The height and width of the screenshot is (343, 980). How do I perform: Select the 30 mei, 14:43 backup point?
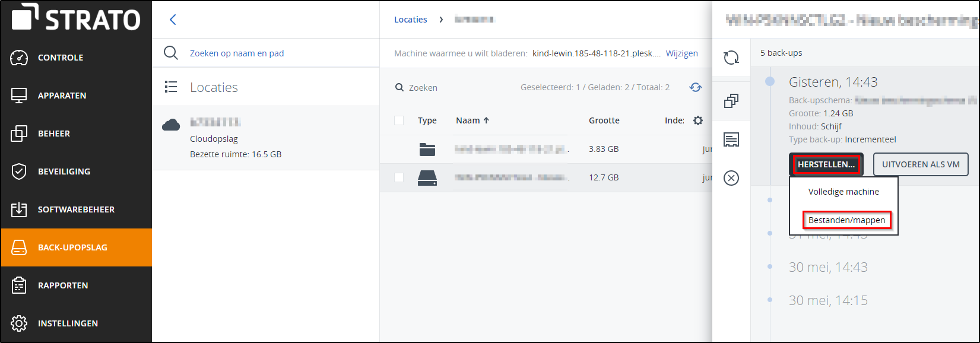tap(827, 267)
